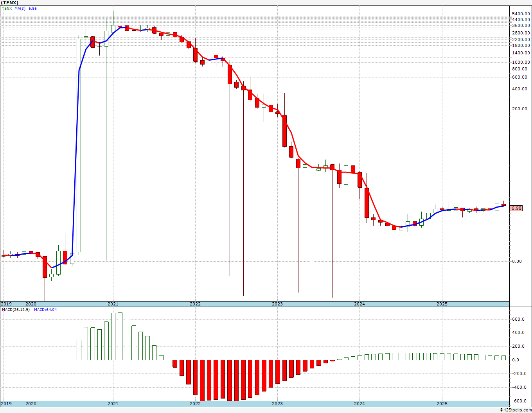Click 2019 on the bottom MACD time axis
This screenshot has width=532, height=413.
pyautogui.click(x=6, y=404)
